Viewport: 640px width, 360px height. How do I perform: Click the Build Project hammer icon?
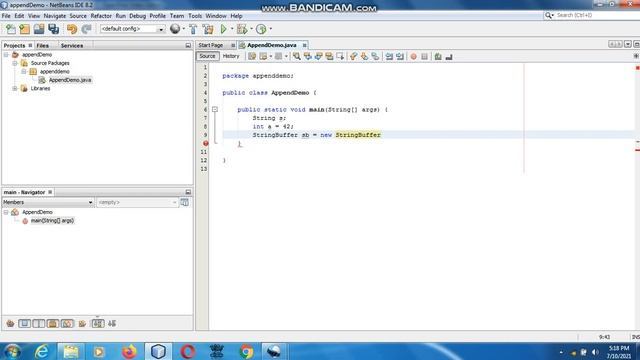[x=193, y=29]
